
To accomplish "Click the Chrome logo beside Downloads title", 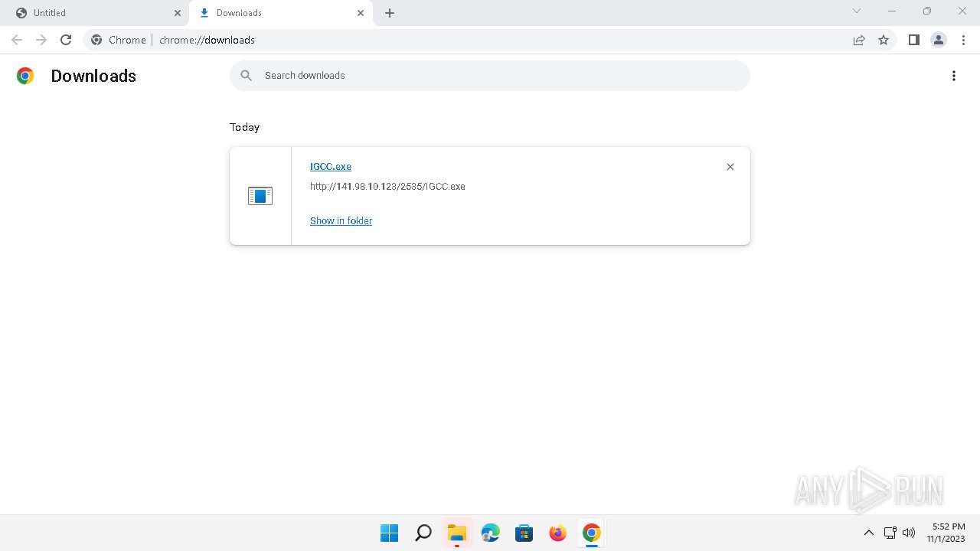I will (25, 76).
